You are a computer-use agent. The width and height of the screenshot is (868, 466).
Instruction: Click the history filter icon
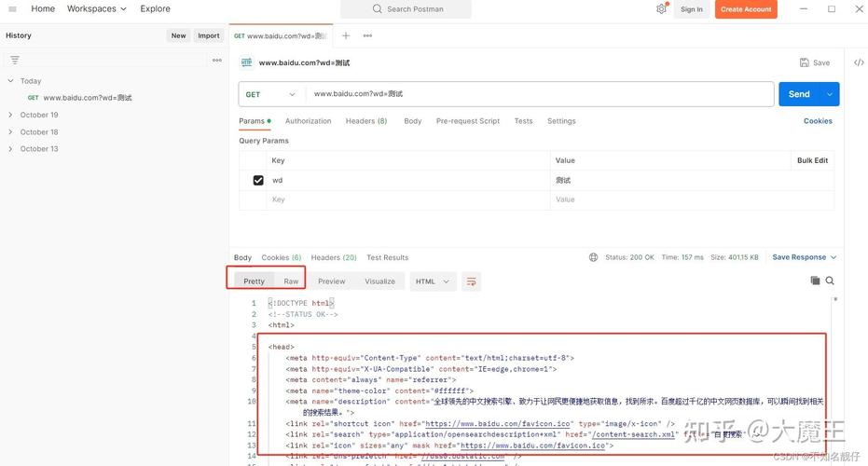click(14, 60)
